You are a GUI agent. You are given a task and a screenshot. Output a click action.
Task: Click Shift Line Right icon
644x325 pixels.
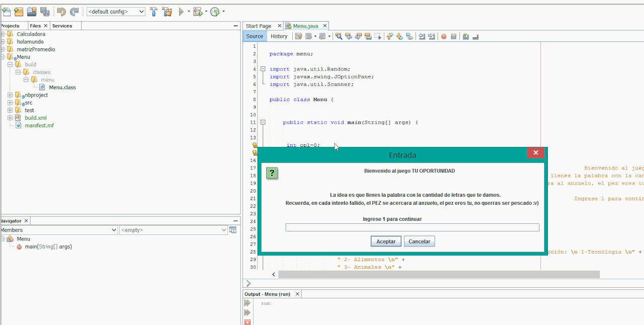431,36
